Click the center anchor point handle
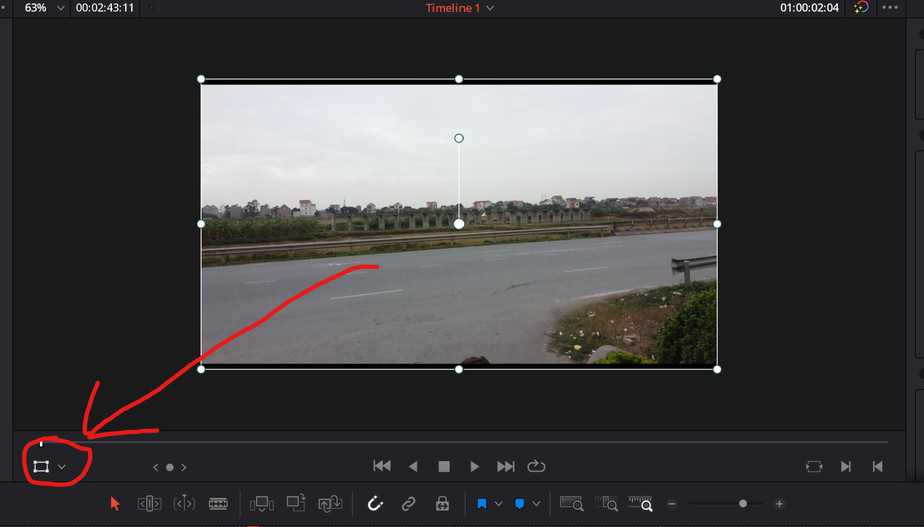The image size is (924, 527). [459, 224]
